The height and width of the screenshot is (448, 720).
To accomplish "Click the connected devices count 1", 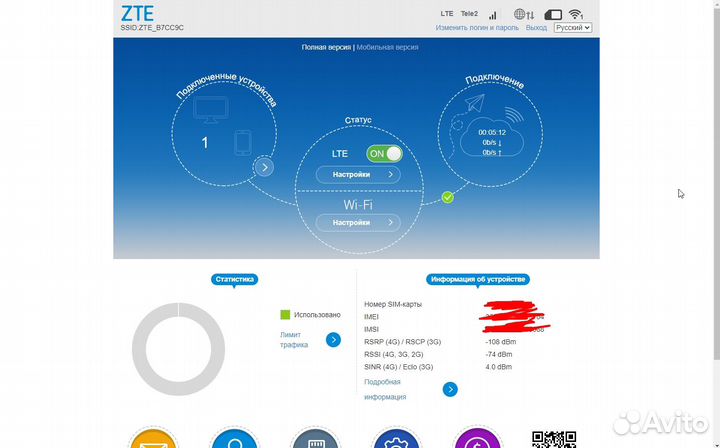I will [x=205, y=143].
